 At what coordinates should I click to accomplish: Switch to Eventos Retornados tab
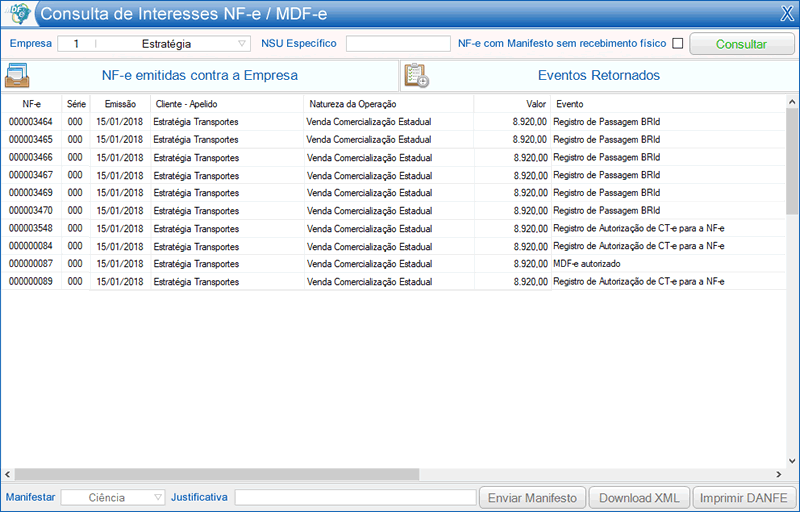tap(599, 75)
